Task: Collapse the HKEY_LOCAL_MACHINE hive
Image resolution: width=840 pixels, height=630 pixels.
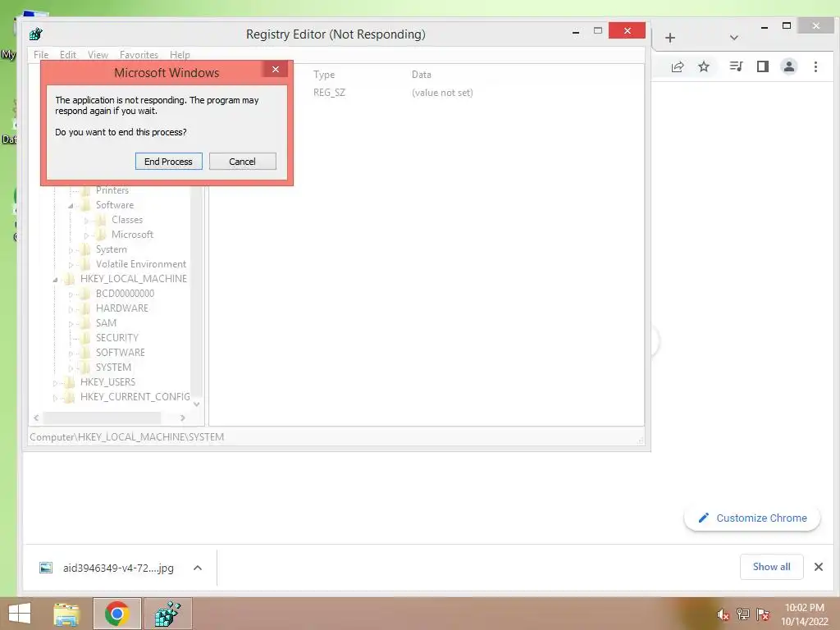Action: [55, 280]
